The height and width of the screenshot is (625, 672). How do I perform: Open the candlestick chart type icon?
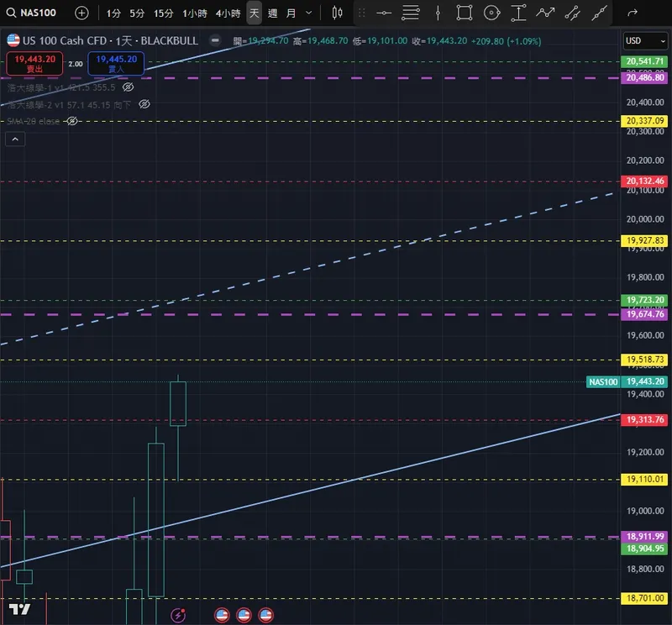click(337, 13)
